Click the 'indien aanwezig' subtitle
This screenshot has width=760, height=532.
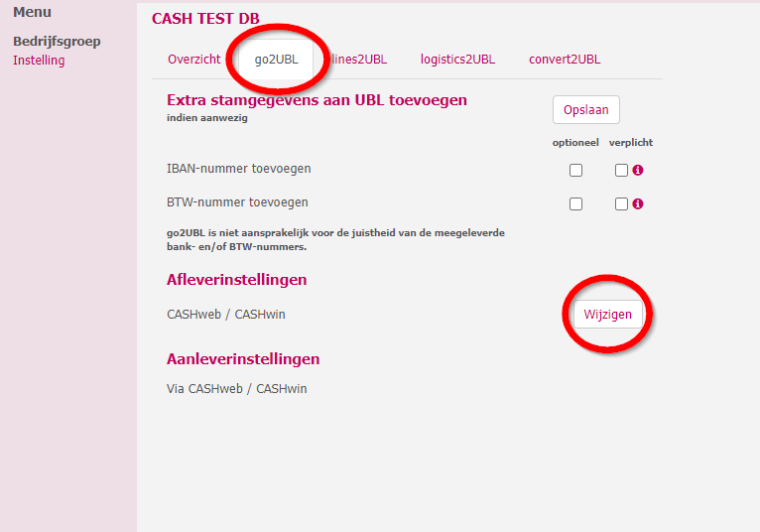207,118
